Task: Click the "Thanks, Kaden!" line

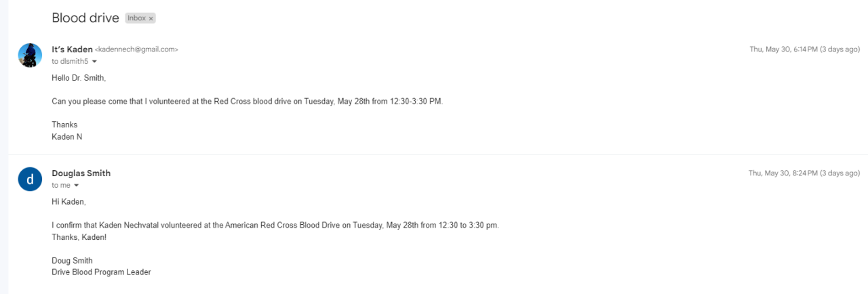Action: pyautogui.click(x=79, y=237)
